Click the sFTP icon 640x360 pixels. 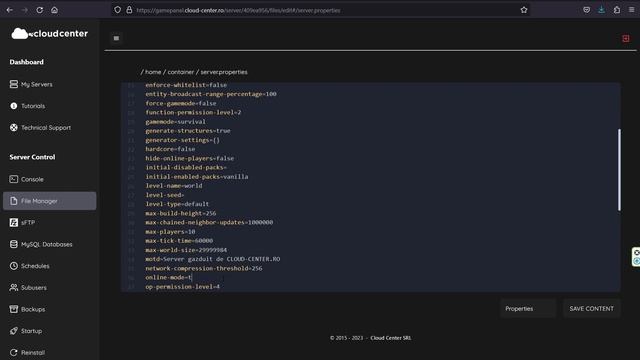pos(13,222)
